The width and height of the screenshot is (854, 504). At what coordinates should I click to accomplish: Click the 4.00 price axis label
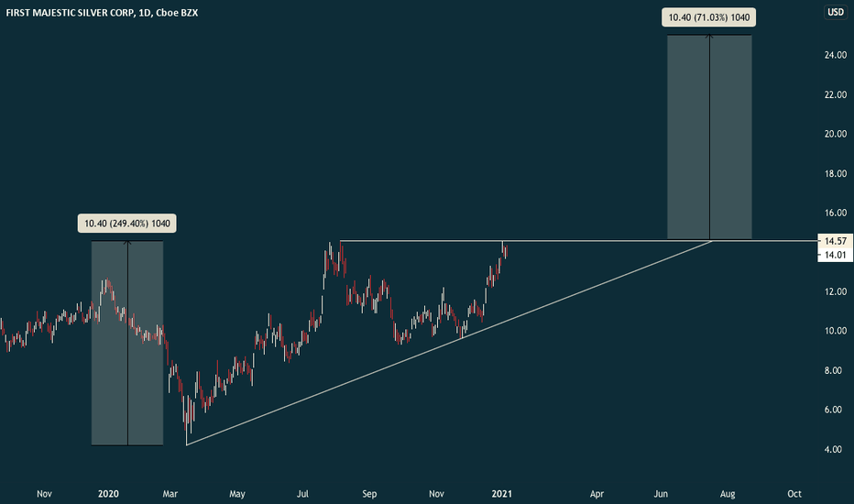[833, 450]
